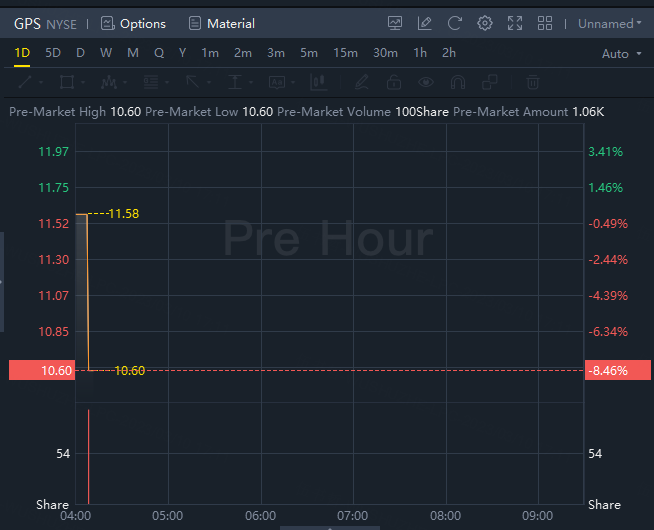Expand the measure tool options arrow
This screenshot has width=654, height=530.
(251, 83)
